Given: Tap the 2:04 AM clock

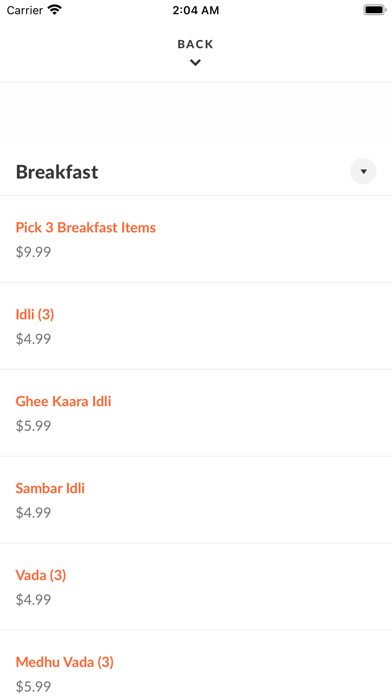Looking at the screenshot, I should click(195, 11).
